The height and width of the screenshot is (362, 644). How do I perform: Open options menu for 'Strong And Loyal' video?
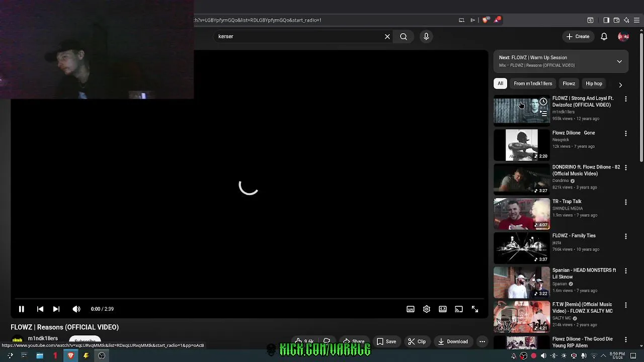click(626, 99)
